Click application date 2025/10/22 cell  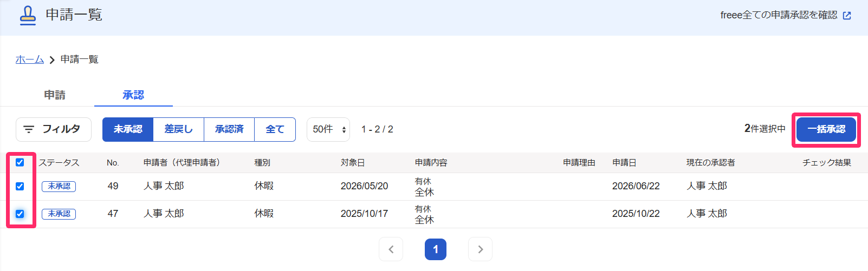(x=636, y=214)
